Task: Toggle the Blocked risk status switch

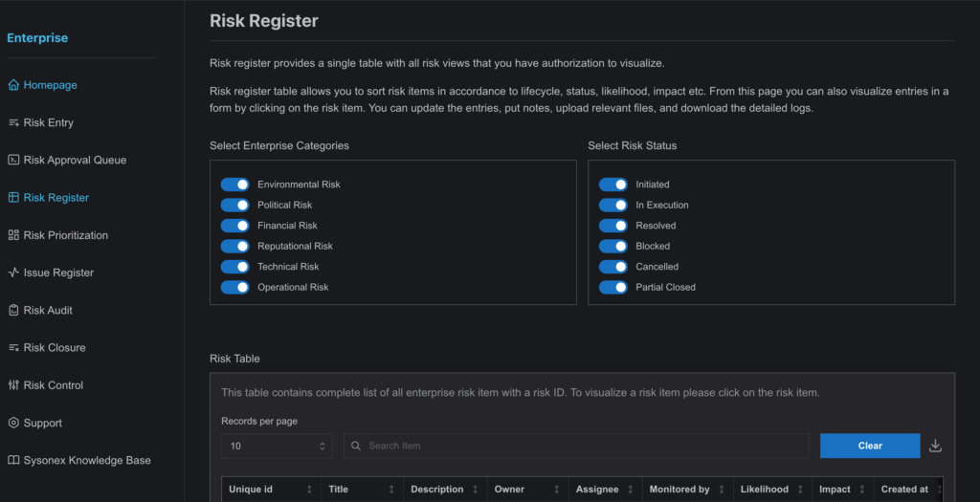Action: click(613, 246)
